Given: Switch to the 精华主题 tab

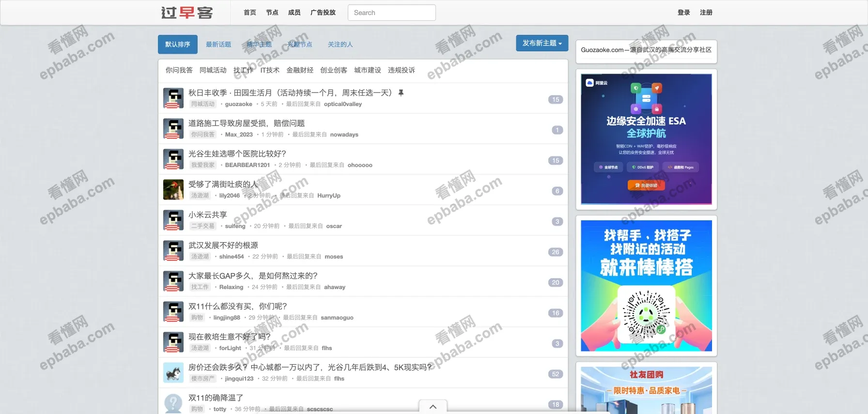Looking at the screenshot, I should click(x=259, y=44).
